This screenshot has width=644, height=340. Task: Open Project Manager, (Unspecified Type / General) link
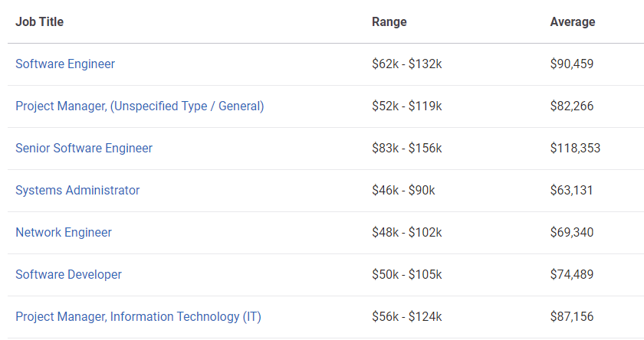(140, 106)
